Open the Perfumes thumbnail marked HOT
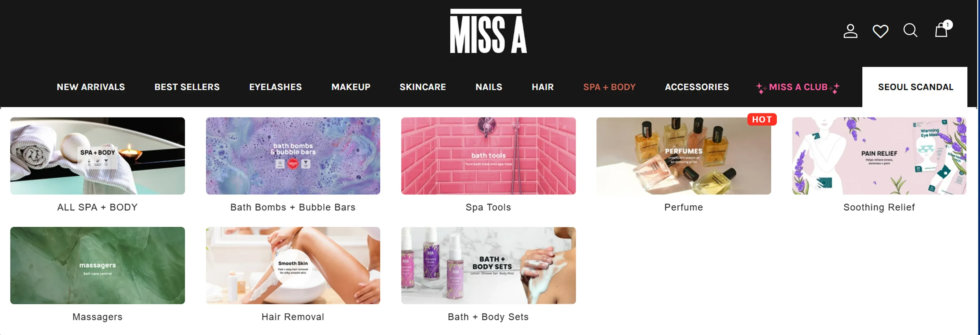The image size is (980, 335). pos(684,156)
